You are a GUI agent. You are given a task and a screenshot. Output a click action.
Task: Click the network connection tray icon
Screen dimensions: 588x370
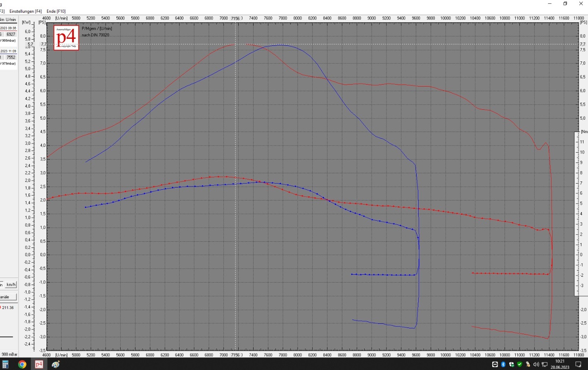544,364
